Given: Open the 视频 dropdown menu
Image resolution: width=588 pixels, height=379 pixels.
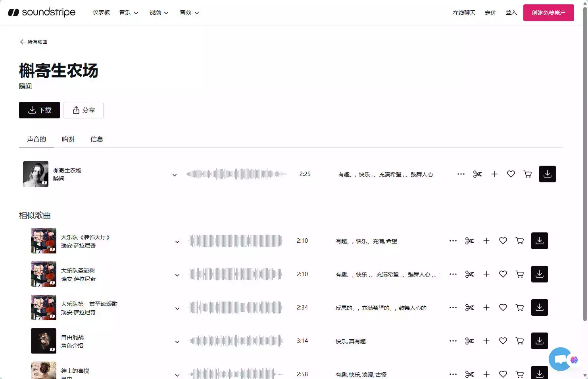Looking at the screenshot, I should click(159, 13).
